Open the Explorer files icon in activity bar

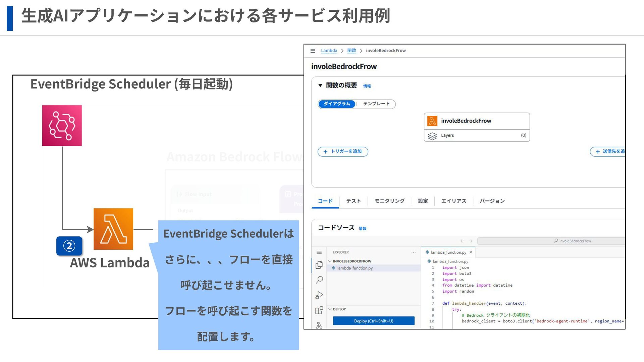[319, 265]
